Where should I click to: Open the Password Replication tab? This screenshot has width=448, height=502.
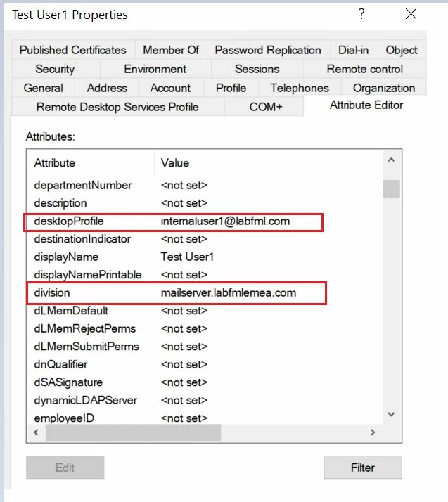point(268,50)
